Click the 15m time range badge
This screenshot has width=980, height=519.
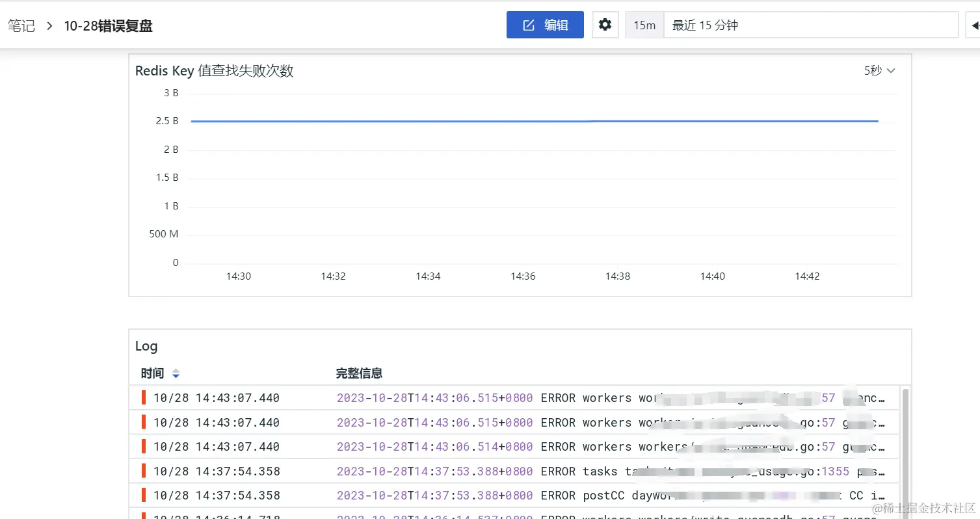[644, 25]
